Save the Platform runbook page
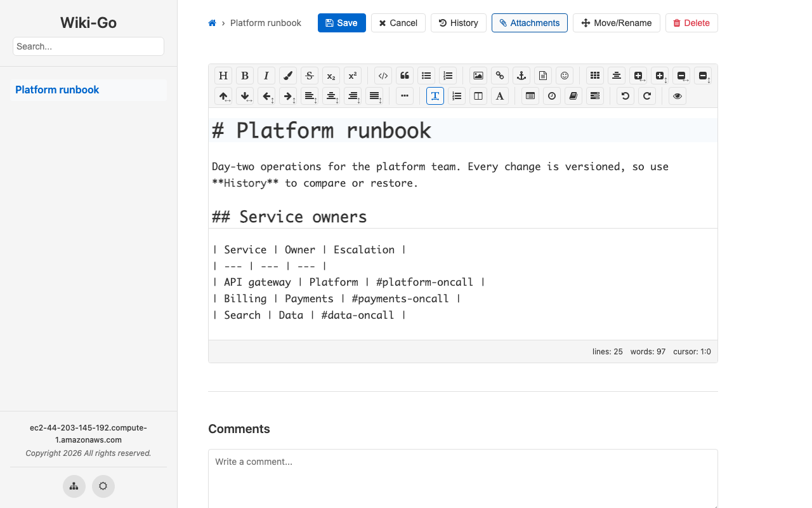The image size is (812, 508). tap(342, 23)
